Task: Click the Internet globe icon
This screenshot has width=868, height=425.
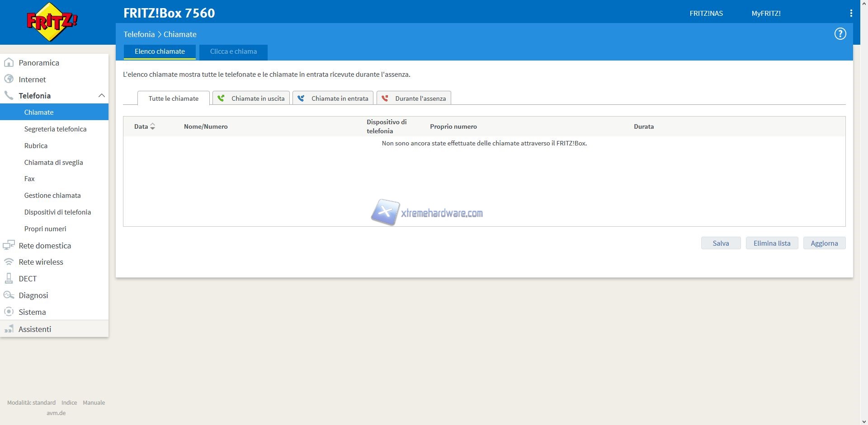Action: click(9, 79)
